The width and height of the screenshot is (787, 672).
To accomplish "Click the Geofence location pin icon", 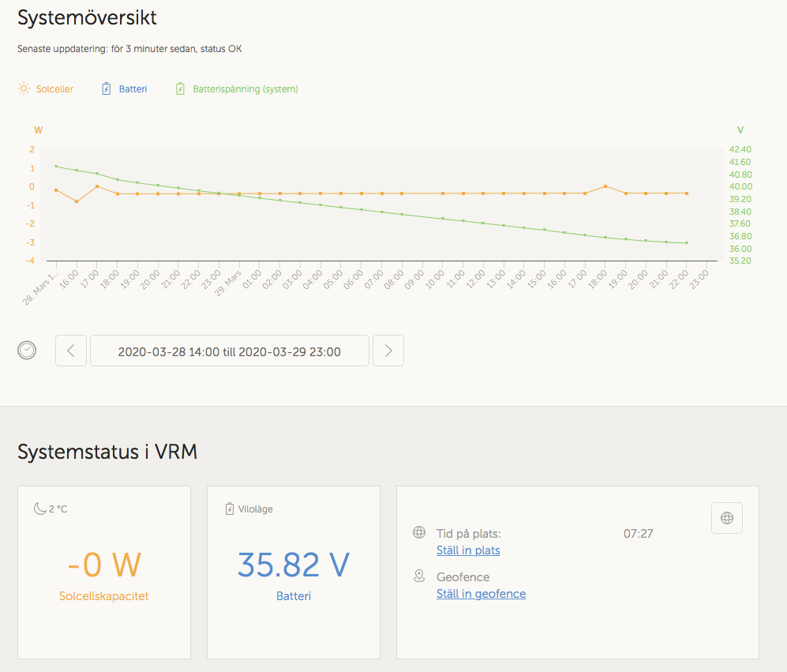I will [x=419, y=576].
